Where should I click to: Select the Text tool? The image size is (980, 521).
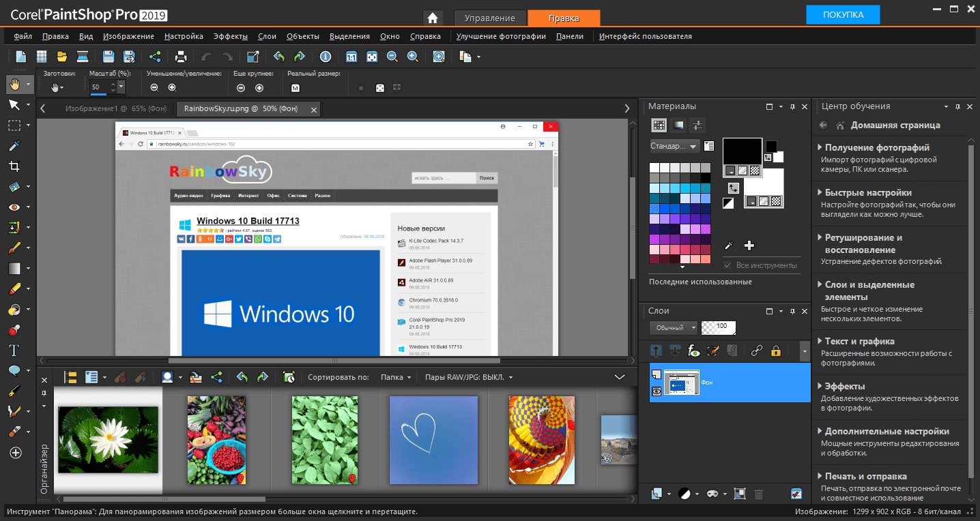tap(14, 351)
